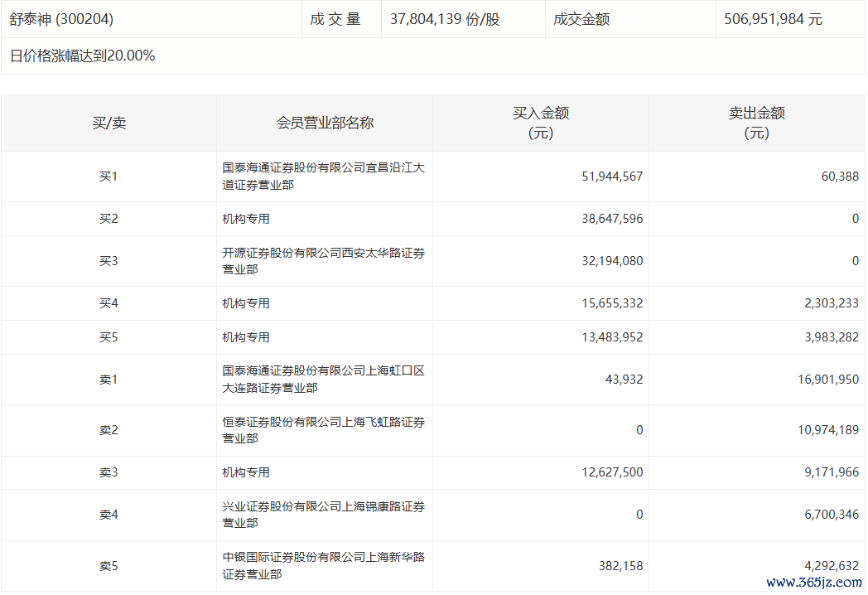Viewport: 868px width, 595px height.
Task: Select the 卖3 row label
Action: point(108,472)
